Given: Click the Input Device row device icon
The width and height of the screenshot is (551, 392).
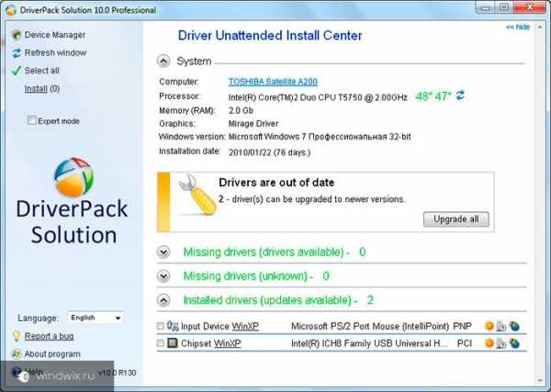Looking at the screenshot, I should point(173,326).
